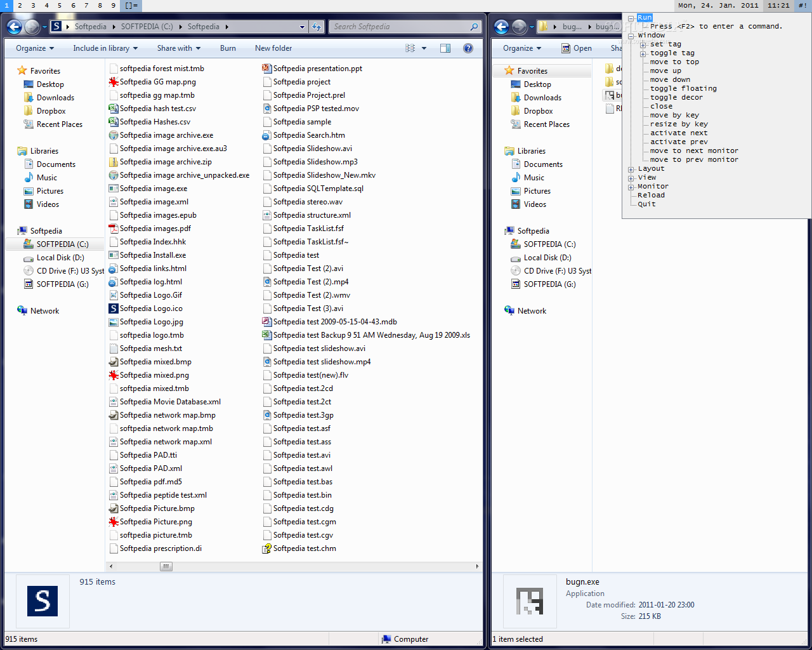Click the Open button in right window toolbar
The width and height of the screenshot is (812, 650).
577,48
